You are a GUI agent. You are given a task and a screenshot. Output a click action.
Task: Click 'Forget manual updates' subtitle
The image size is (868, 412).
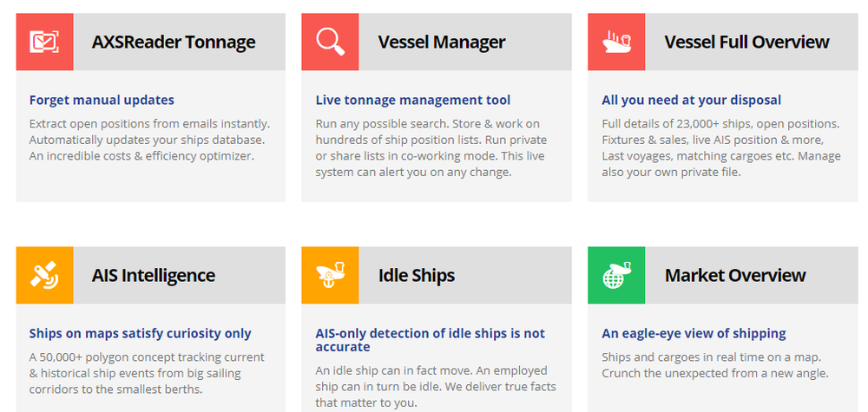(x=102, y=100)
